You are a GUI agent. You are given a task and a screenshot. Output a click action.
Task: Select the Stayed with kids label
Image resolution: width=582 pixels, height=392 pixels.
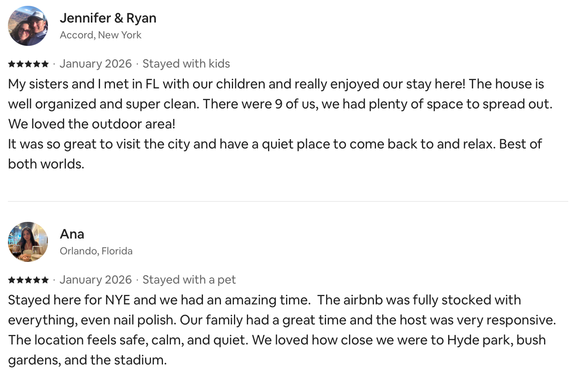pos(186,64)
